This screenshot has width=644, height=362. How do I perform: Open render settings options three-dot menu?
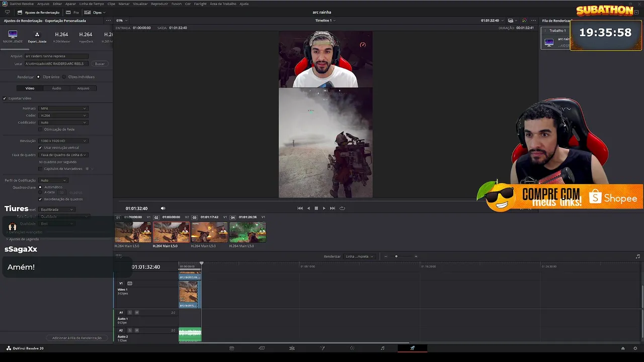(x=108, y=21)
